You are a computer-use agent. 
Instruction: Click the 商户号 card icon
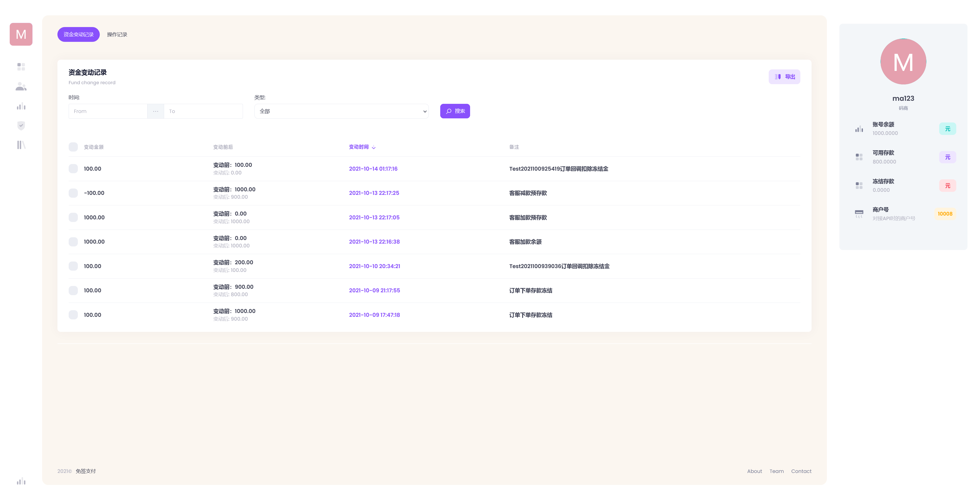click(859, 214)
